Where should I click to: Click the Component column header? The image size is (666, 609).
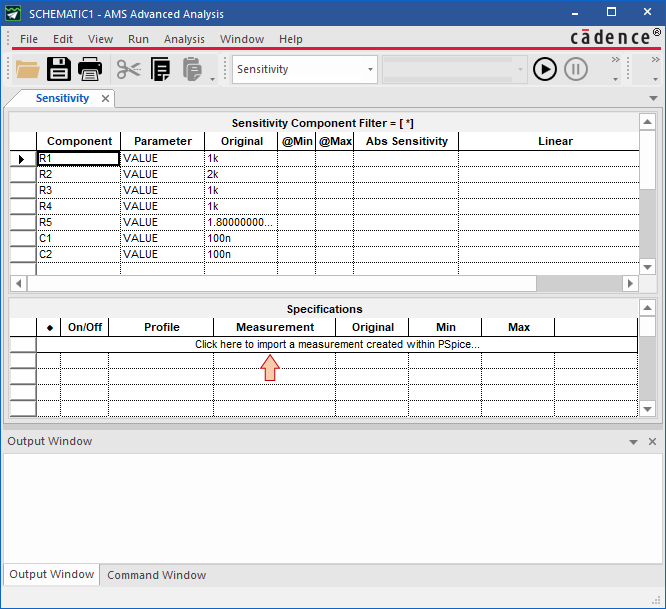pos(79,141)
